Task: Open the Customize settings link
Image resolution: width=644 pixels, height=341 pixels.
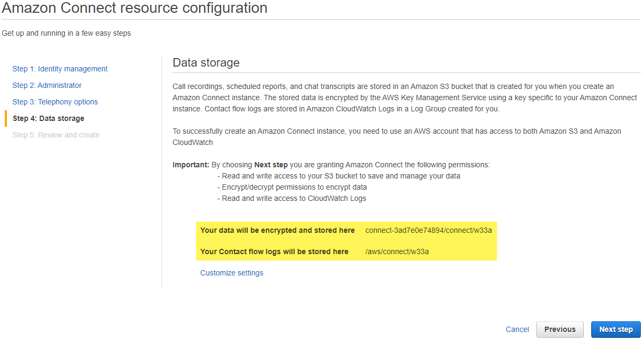Action: 232,273
